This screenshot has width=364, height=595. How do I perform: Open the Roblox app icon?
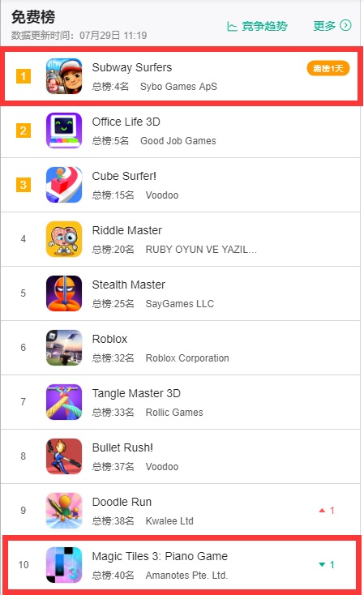pyautogui.click(x=64, y=348)
